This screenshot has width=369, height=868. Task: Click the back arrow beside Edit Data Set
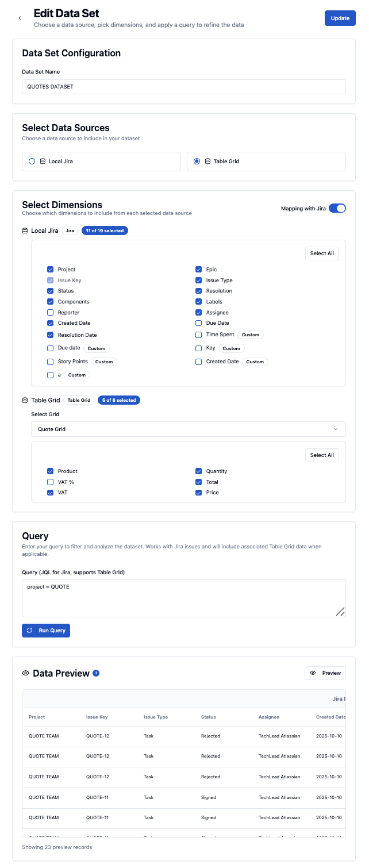click(x=20, y=18)
